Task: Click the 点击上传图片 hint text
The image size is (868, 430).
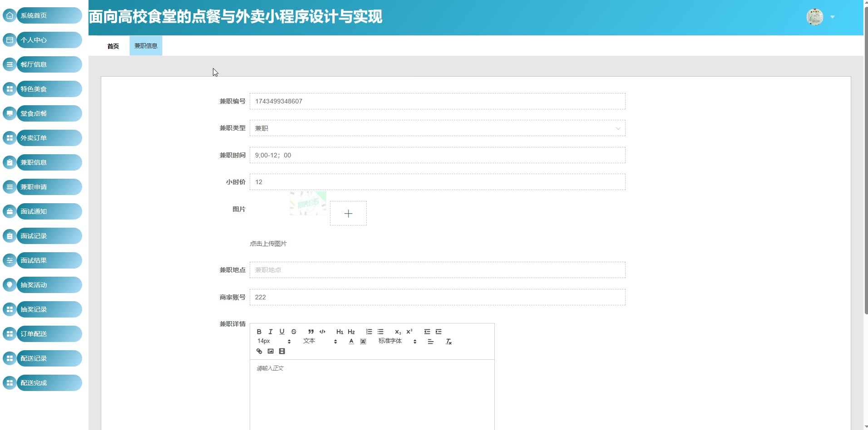Action: (x=268, y=244)
